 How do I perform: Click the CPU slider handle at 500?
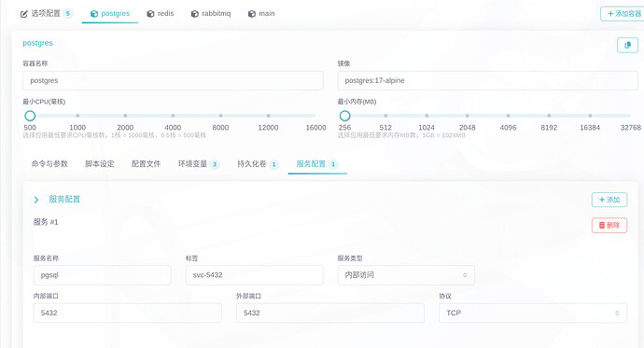(x=30, y=116)
